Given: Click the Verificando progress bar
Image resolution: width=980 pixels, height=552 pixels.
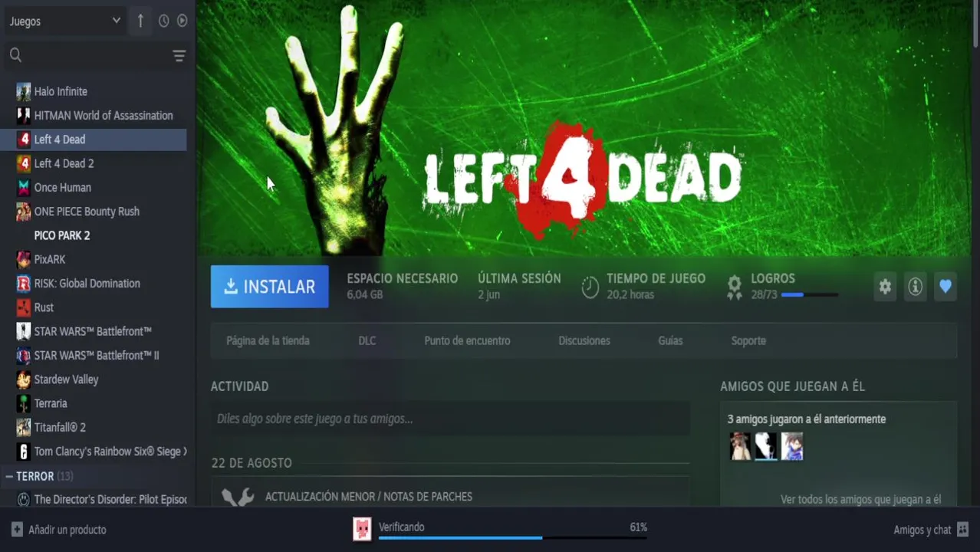Looking at the screenshot, I should click(512, 538).
